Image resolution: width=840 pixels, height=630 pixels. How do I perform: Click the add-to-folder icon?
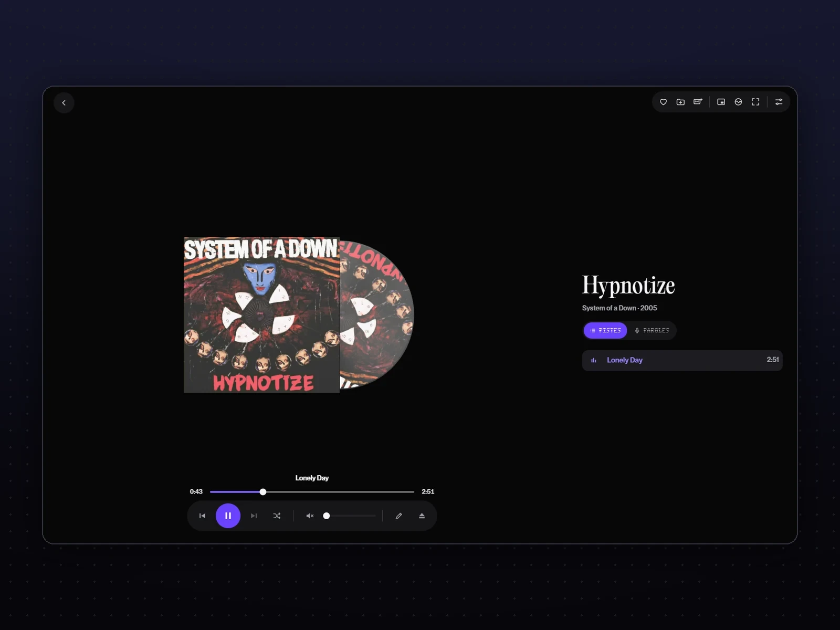680,102
